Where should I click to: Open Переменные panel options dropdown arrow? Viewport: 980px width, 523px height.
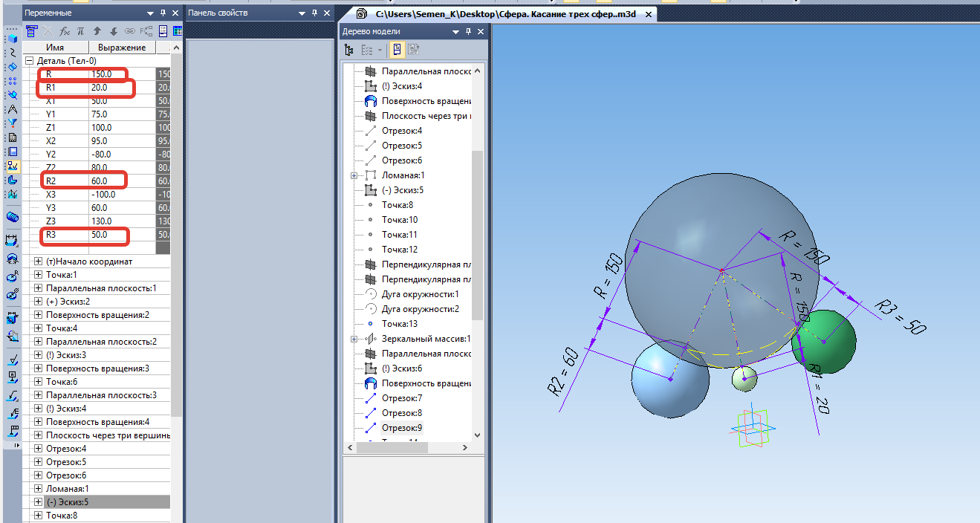click(150, 13)
